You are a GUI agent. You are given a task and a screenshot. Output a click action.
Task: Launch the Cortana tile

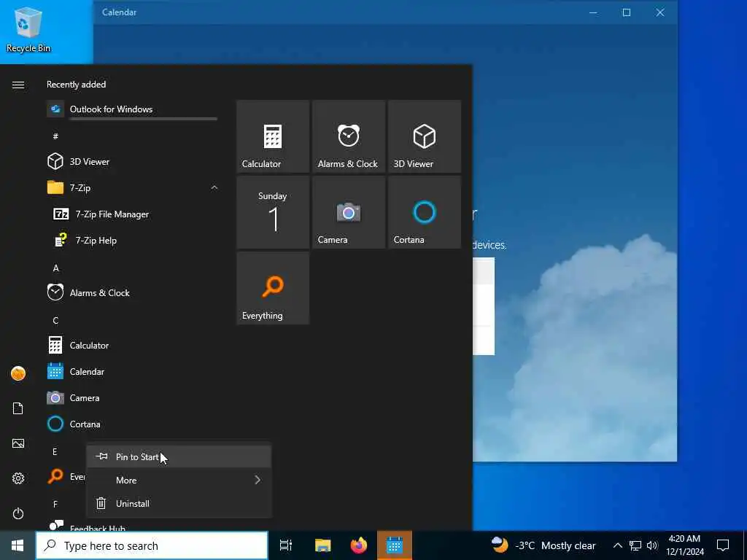point(424,212)
